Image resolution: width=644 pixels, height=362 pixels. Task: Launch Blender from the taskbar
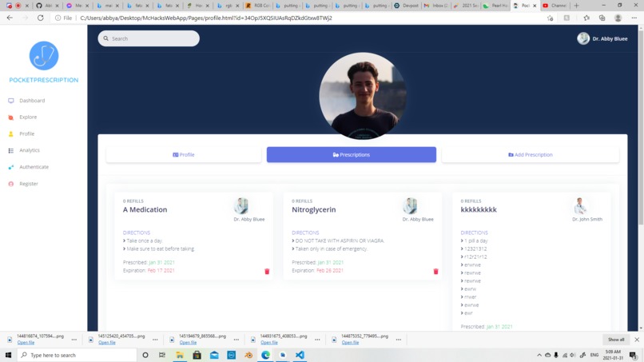point(248,355)
